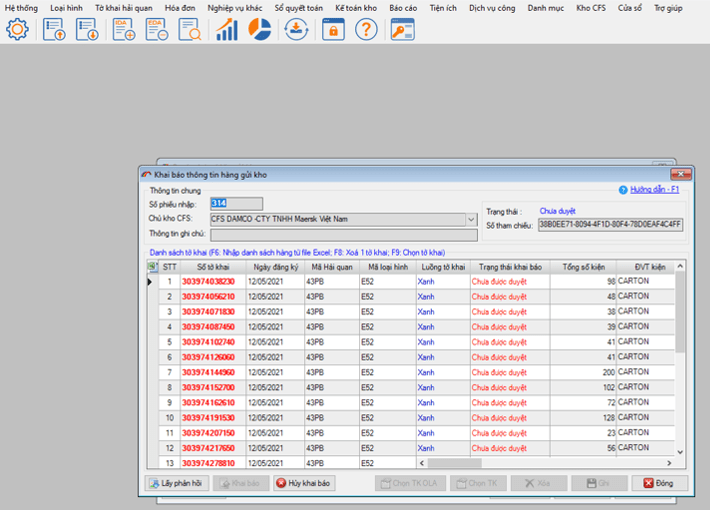
Task: Open the question mark help icon
Action: point(367,29)
